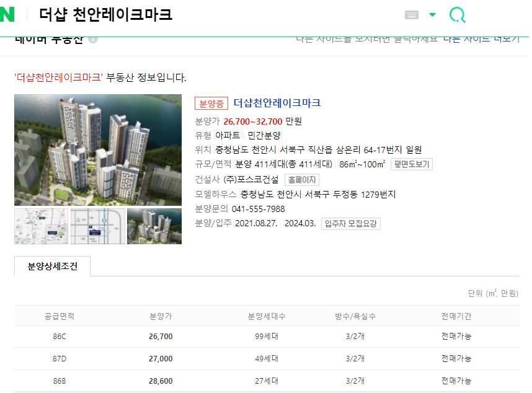The width and height of the screenshot is (532, 393).
Task: Click the sale date 2021.08.27.
Action: click(256, 223)
